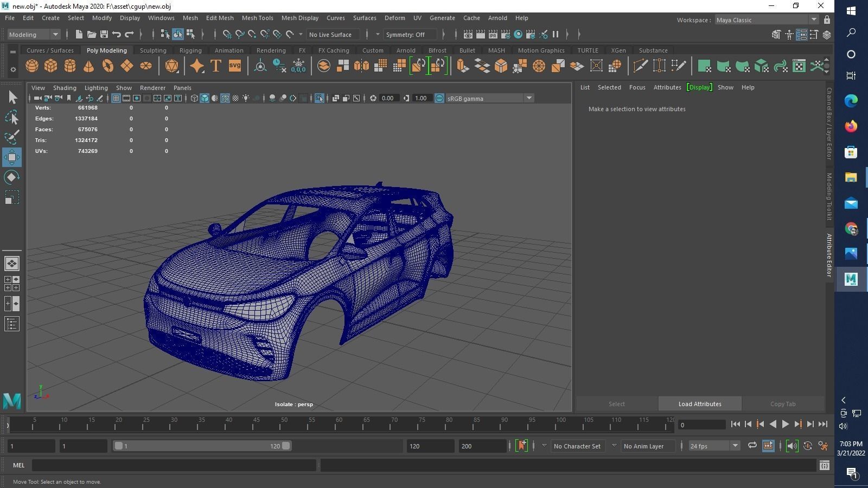The image size is (868, 488).
Task: Select the Paint Selection tool
Action: (12, 137)
